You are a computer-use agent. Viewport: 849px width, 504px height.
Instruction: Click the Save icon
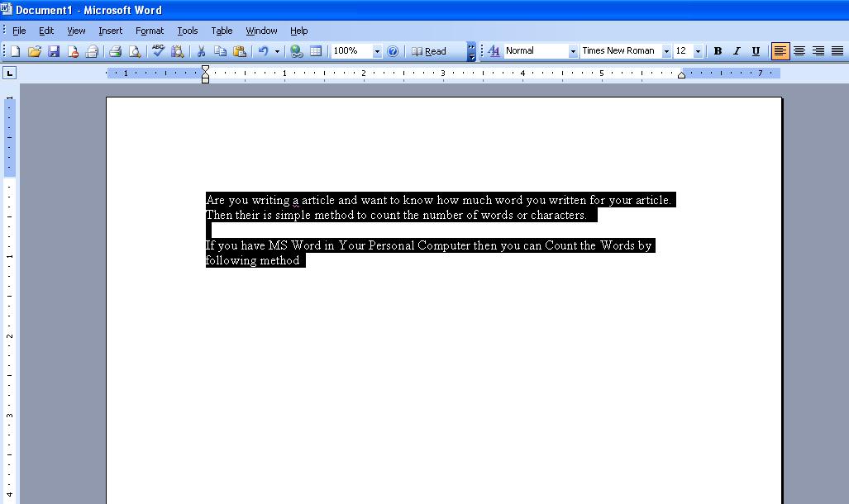(53, 50)
